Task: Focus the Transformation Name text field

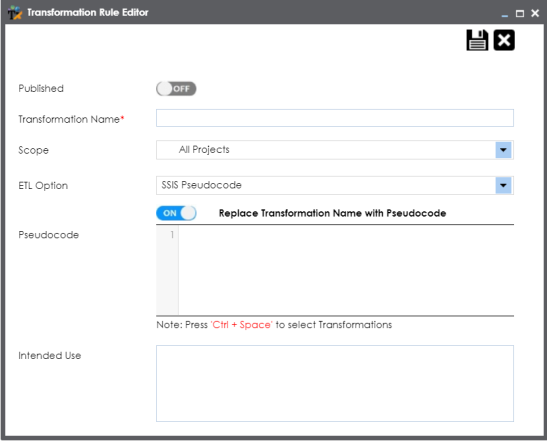Action: [335, 118]
